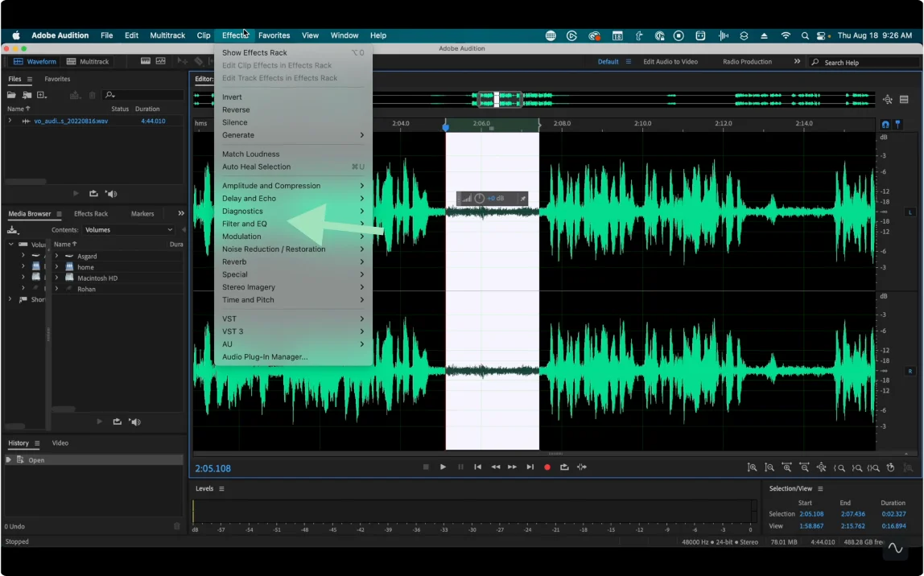Collapse Volumes tree node

pos(10,244)
